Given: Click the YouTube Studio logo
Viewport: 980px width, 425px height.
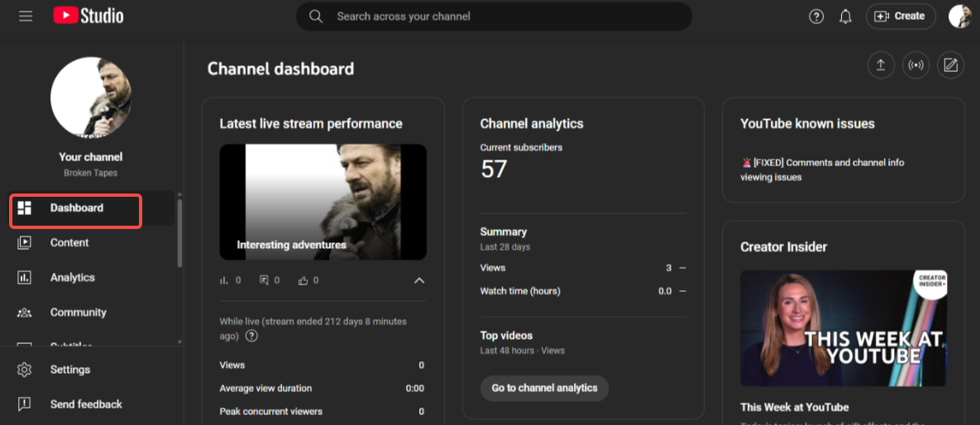Looking at the screenshot, I should (x=88, y=16).
